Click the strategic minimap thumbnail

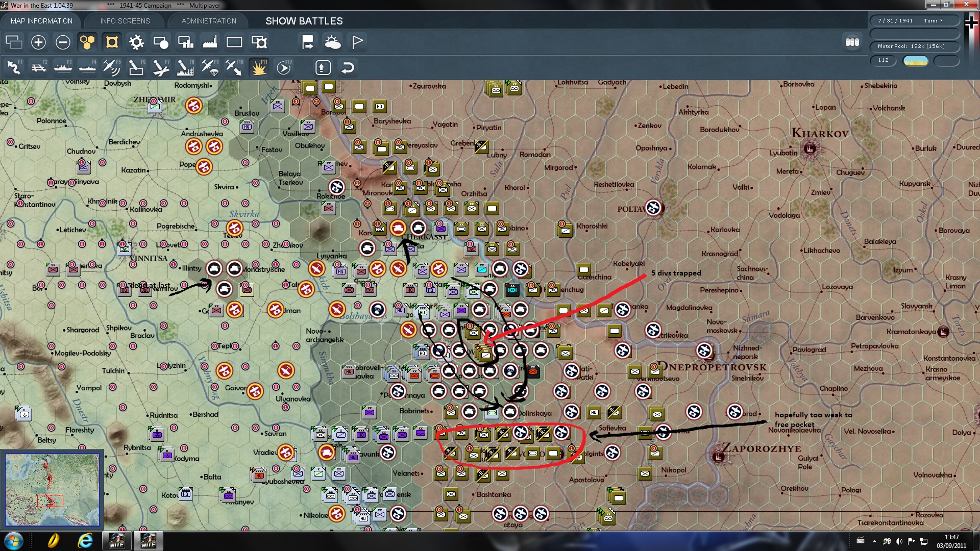(52, 490)
